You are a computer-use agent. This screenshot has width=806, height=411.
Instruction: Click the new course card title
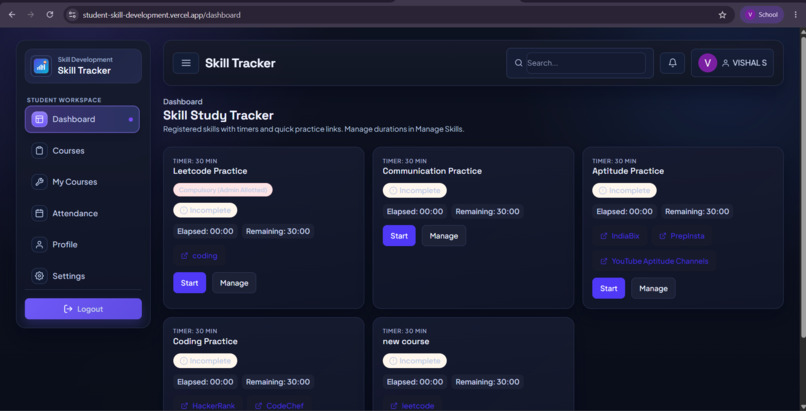406,342
